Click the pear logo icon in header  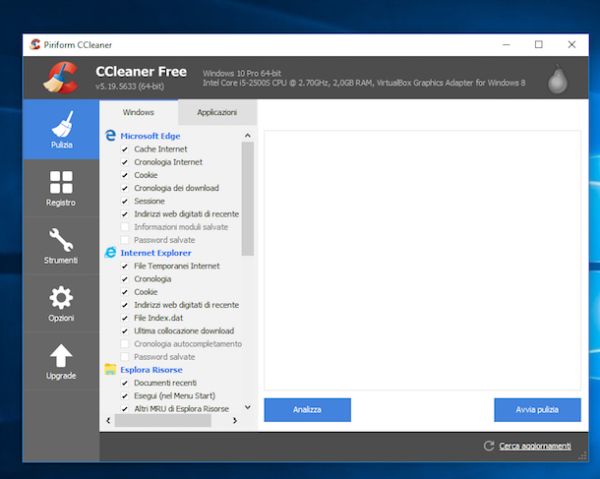coord(557,79)
